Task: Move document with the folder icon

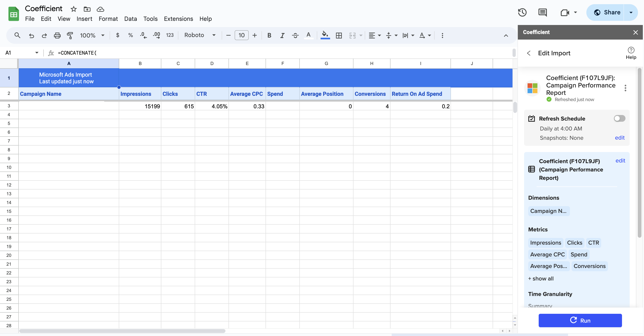Action: point(87,9)
